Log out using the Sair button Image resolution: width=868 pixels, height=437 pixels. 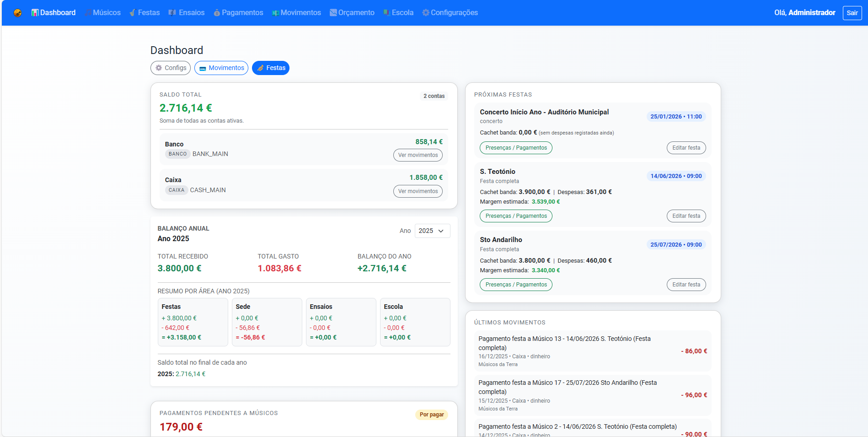pos(852,13)
